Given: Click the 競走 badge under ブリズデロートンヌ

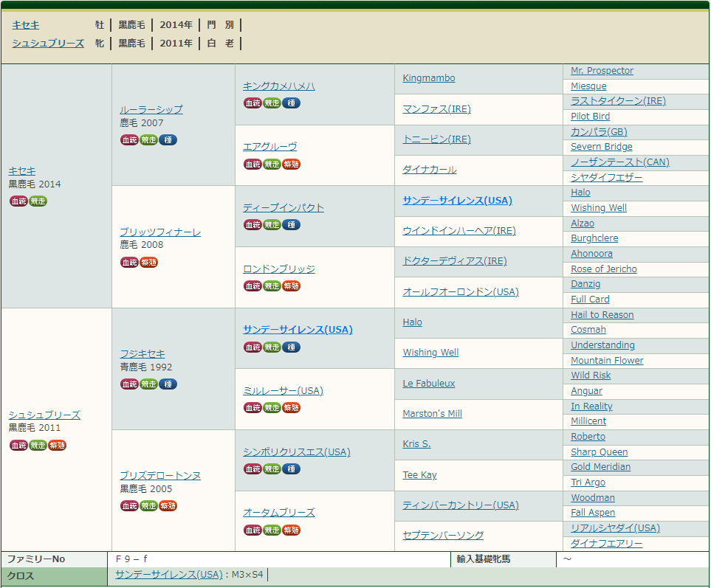Looking at the screenshot, I should pos(148,506).
